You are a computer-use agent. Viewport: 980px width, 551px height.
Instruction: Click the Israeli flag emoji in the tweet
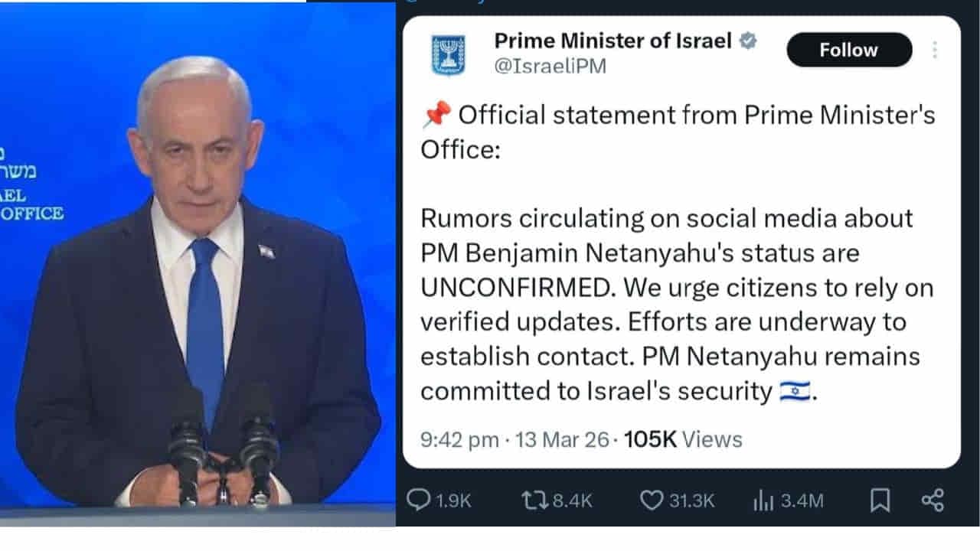(795, 390)
